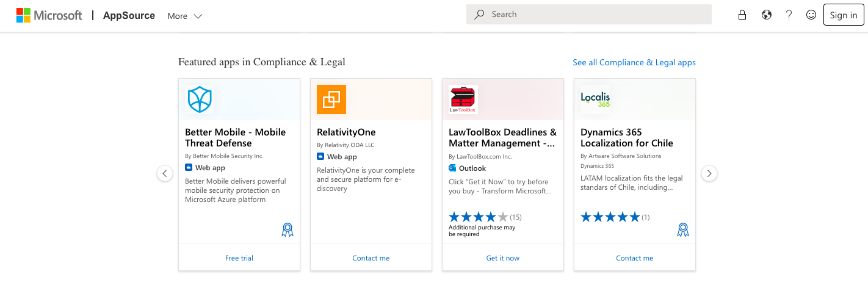Open the padlock privacy icon
868x288 pixels.
742,15
